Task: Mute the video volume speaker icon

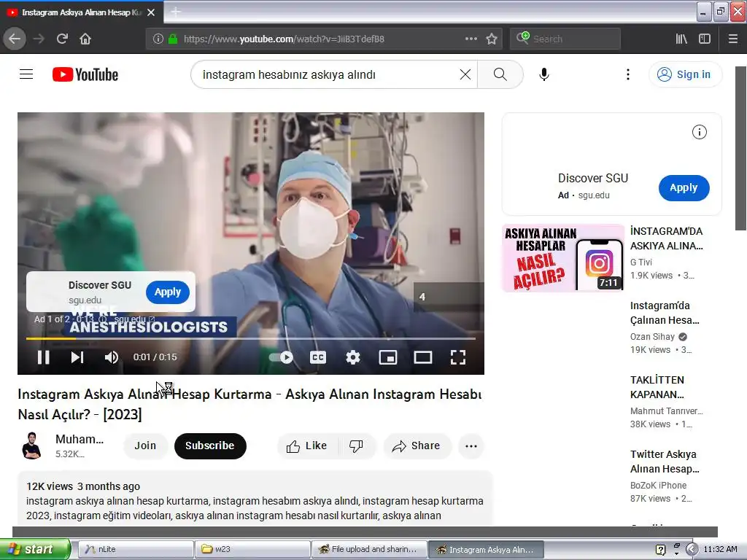Action: (x=112, y=357)
